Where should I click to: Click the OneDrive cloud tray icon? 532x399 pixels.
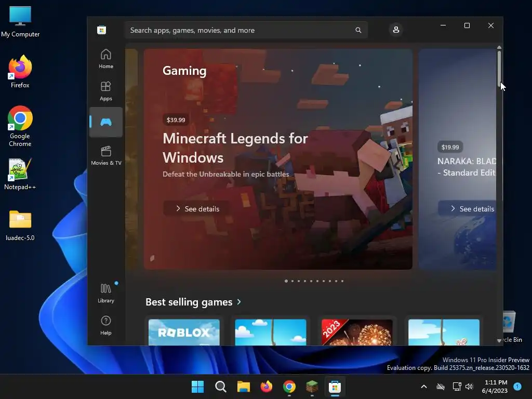point(441,387)
